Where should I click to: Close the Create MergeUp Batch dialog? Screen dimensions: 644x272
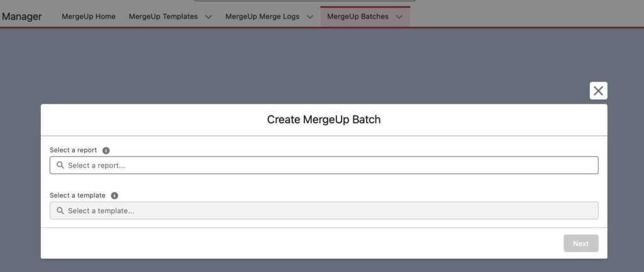coord(599,90)
